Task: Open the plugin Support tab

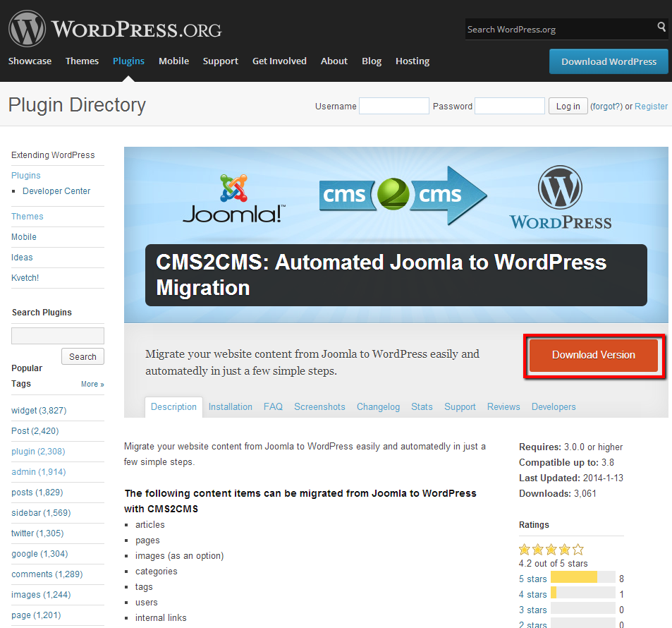Action: pos(460,406)
